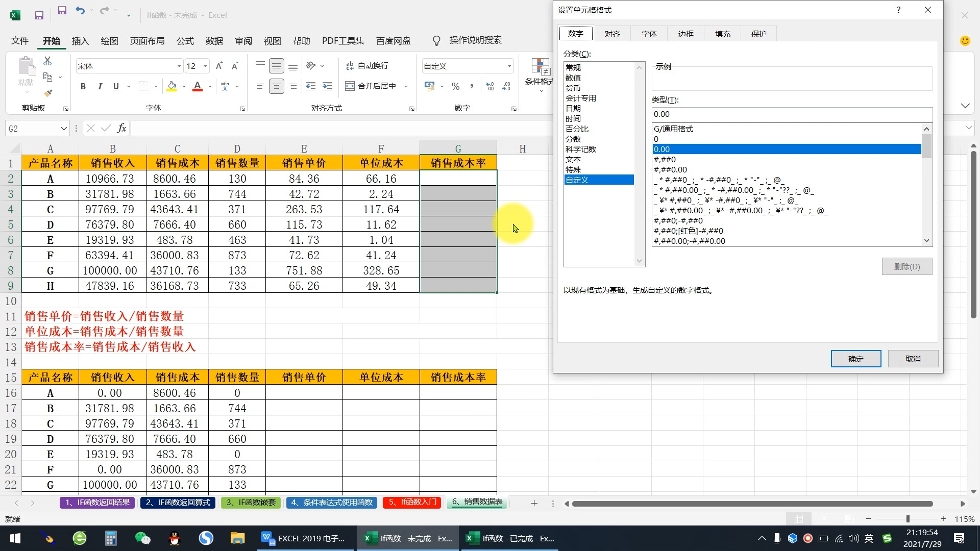Open the number format dropdown showing 自定义
Image resolution: width=980 pixels, height=551 pixels.
(508, 65)
